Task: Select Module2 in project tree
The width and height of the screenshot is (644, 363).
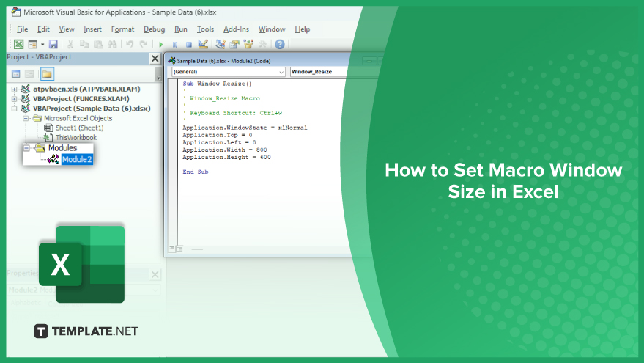Action: (77, 159)
